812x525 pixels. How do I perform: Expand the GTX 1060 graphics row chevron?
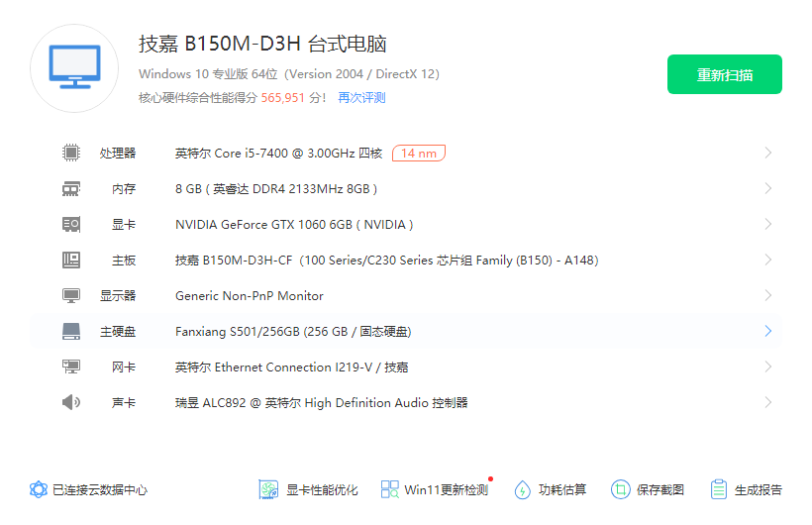point(768,225)
